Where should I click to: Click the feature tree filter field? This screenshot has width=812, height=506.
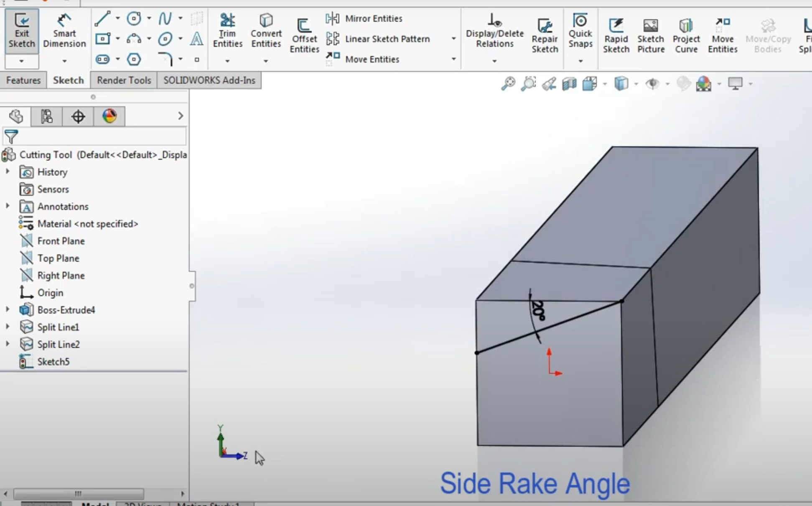point(94,137)
